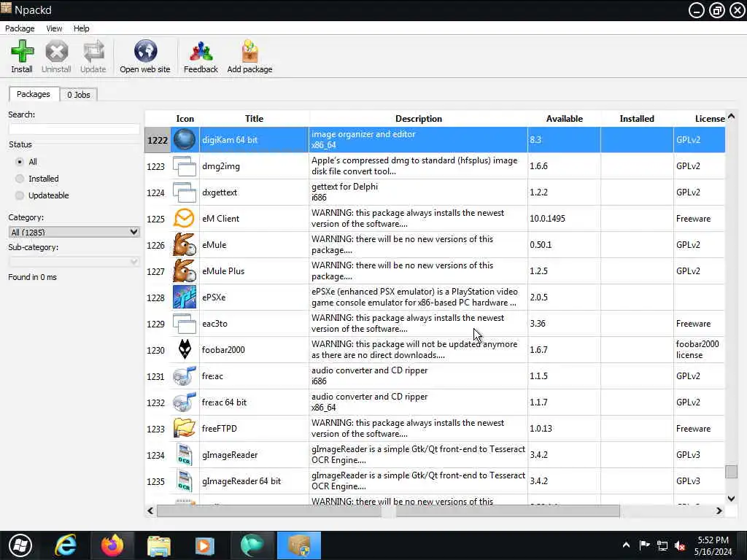Select the eMule Plus donkey icon

[185, 271]
